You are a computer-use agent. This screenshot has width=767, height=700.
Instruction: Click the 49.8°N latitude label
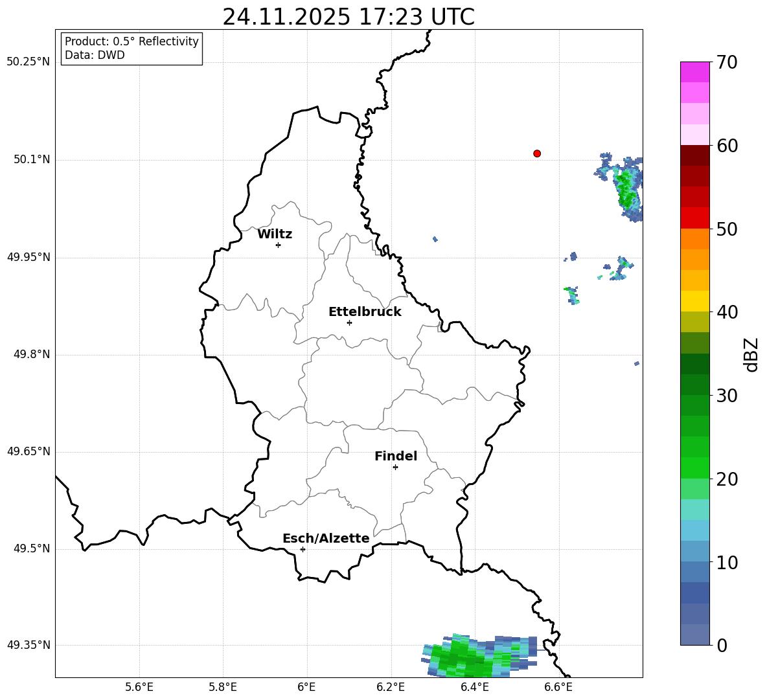pyautogui.click(x=32, y=354)
